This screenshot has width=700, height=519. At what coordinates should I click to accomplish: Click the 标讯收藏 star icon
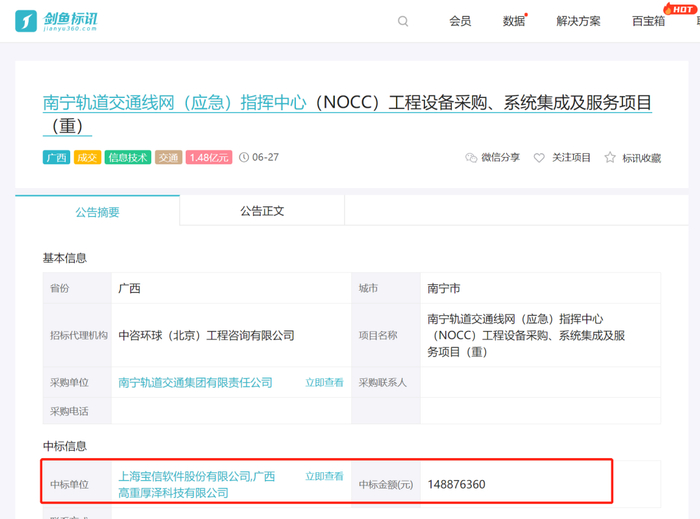[609, 158]
